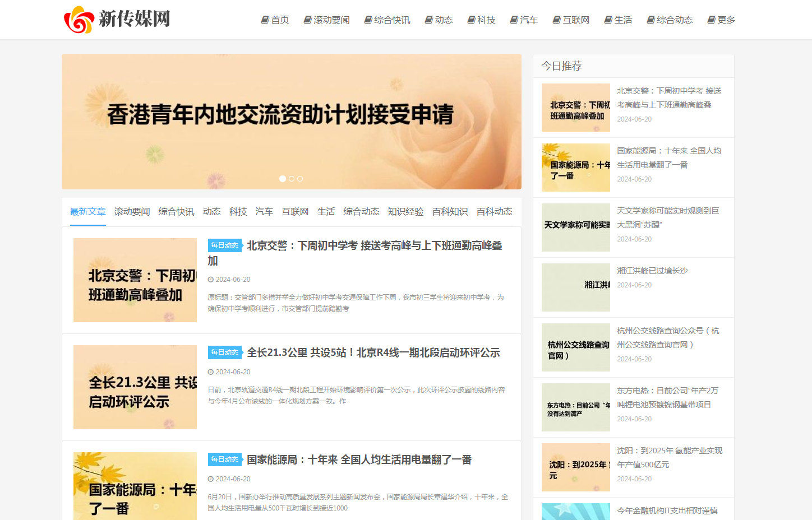Switch to the 汽车 tab below banner

(265, 211)
